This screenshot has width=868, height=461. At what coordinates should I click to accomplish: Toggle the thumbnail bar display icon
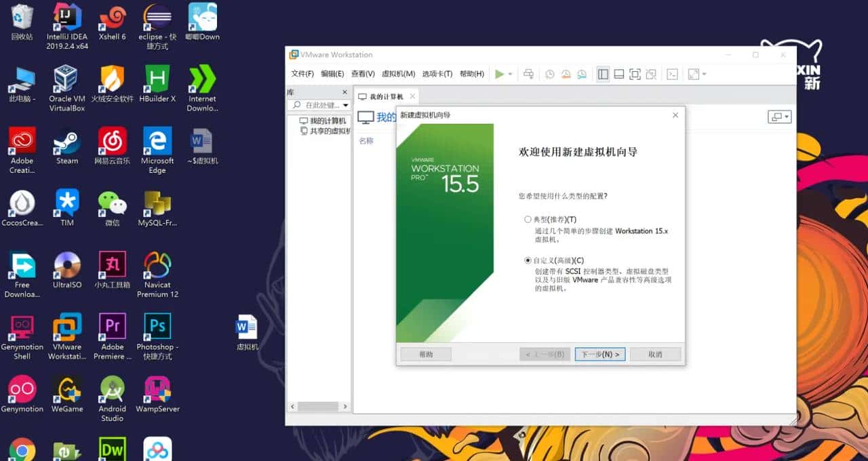click(x=619, y=74)
